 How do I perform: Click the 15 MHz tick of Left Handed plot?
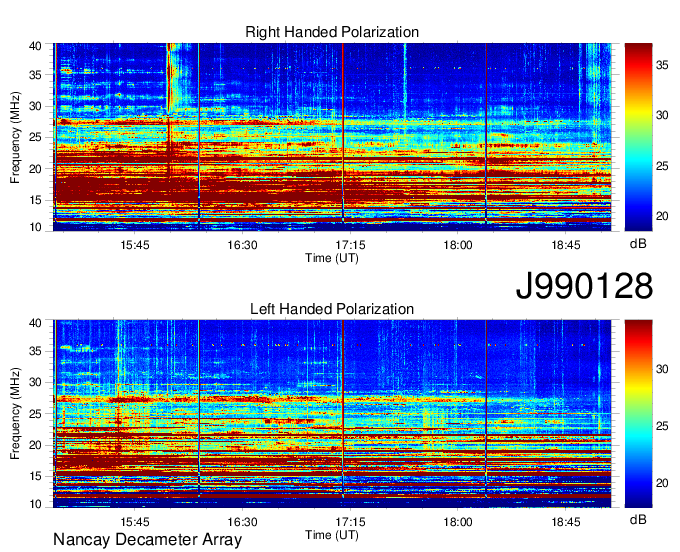[35, 477]
